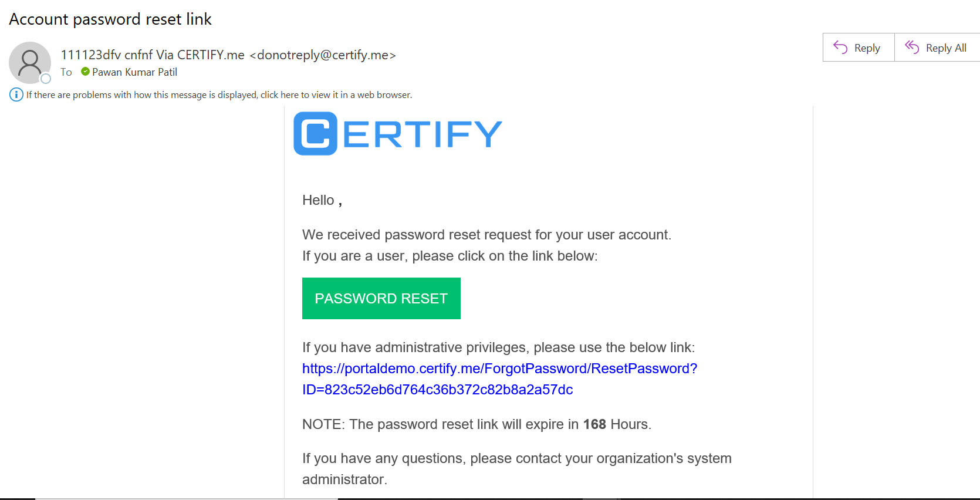This screenshot has height=500, width=980.
Task: View message in web browser via info bar
Action: pos(219,94)
